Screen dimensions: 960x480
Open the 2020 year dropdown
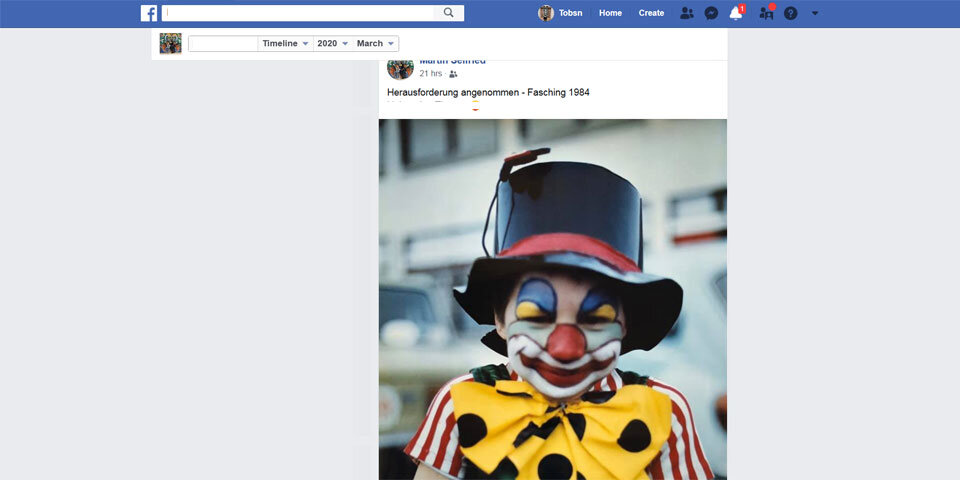(x=333, y=43)
